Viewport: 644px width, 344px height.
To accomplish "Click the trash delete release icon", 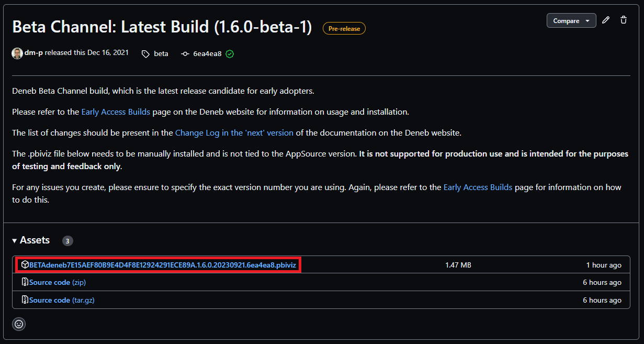I will click(x=624, y=20).
